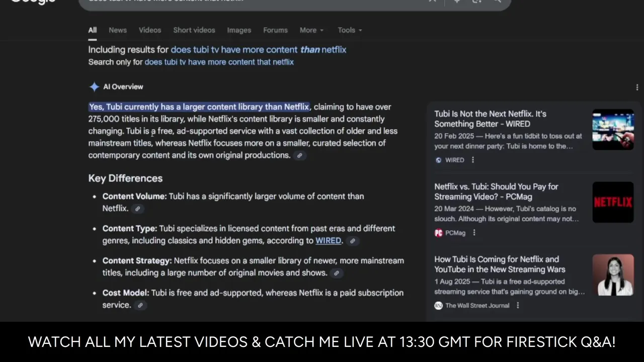This screenshot has height=362, width=644.
Task: Open three-dot menu next to WIRED source
Action: [472, 160]
